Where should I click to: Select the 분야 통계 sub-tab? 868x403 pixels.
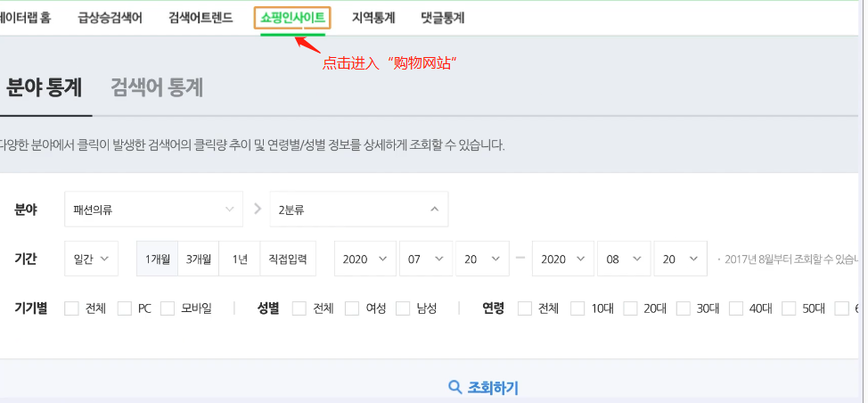pyautogui.click(x=44, y=87)
